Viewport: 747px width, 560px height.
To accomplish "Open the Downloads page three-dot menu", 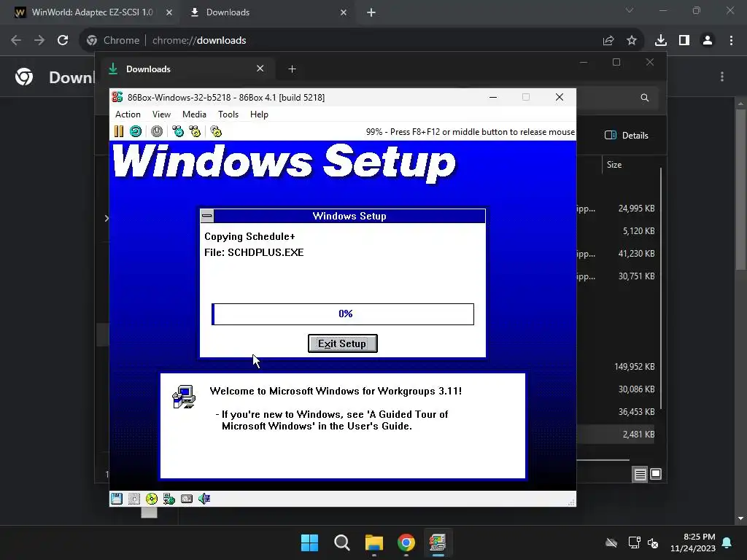I will click(x=722, y=77).
